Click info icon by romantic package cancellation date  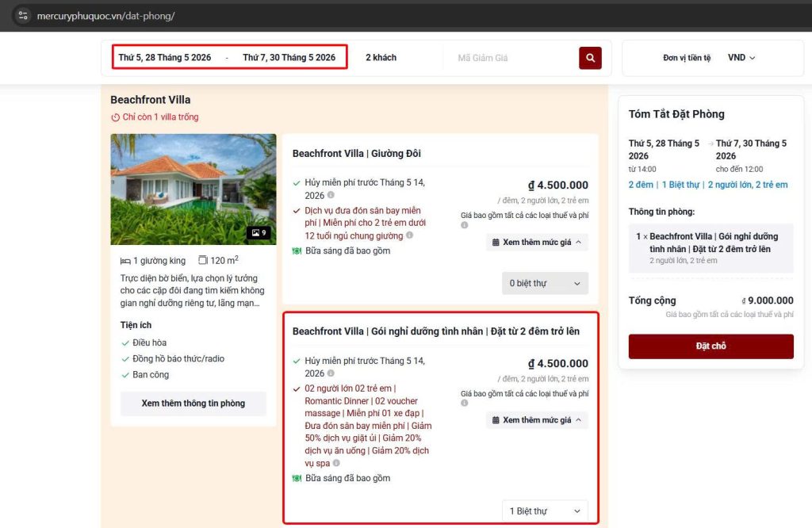(331, 373)
